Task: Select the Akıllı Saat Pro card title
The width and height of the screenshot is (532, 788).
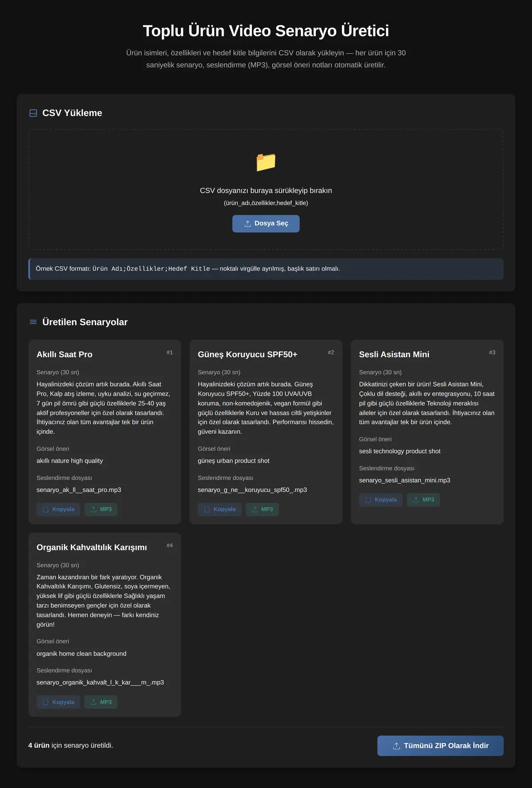Action: (65, 354)
